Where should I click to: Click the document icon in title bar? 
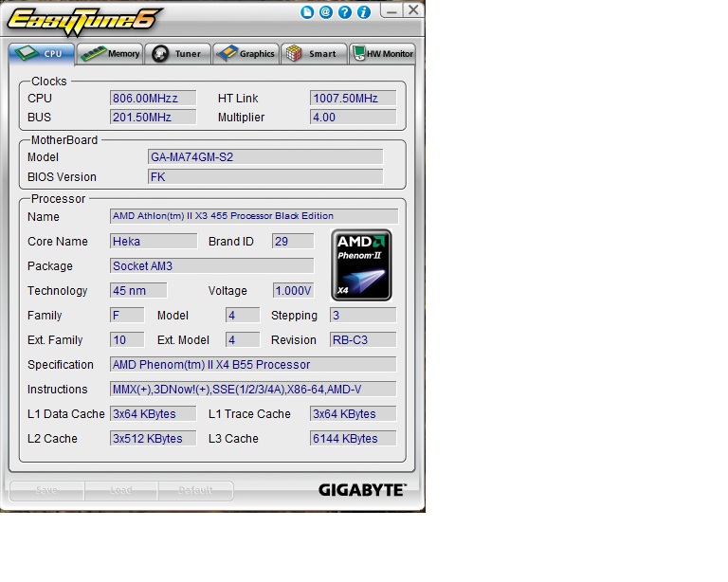click(307, 12)
